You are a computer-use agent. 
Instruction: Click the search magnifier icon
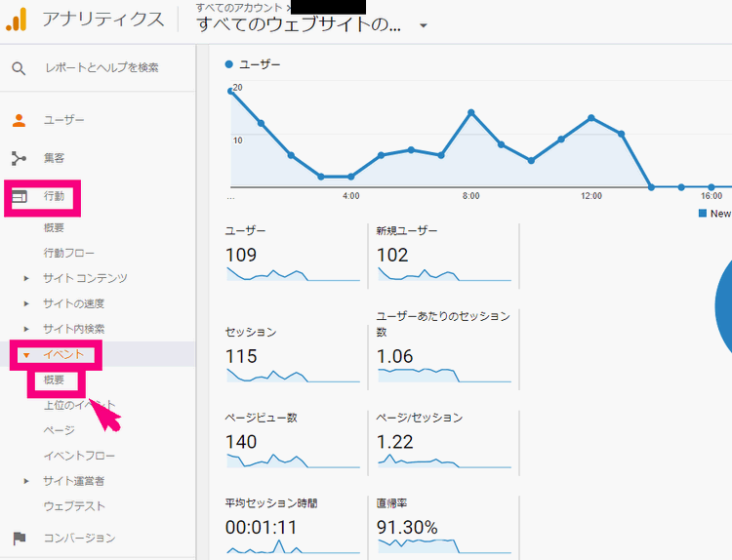coord(19,68)
